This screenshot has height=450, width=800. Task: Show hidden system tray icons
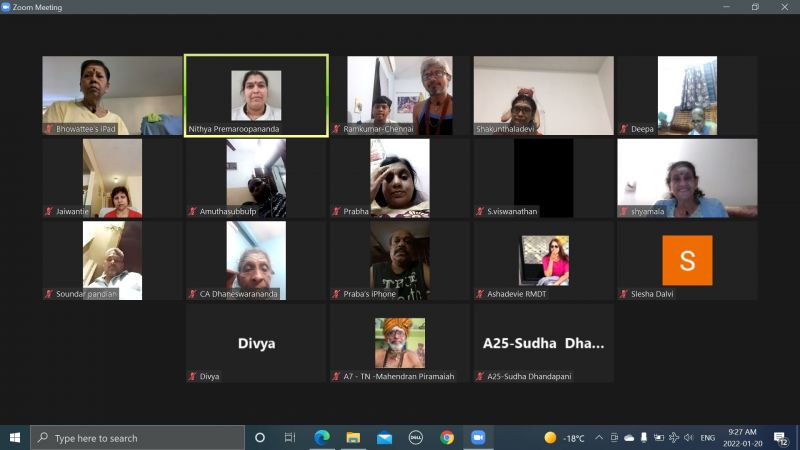pos(599,438)
